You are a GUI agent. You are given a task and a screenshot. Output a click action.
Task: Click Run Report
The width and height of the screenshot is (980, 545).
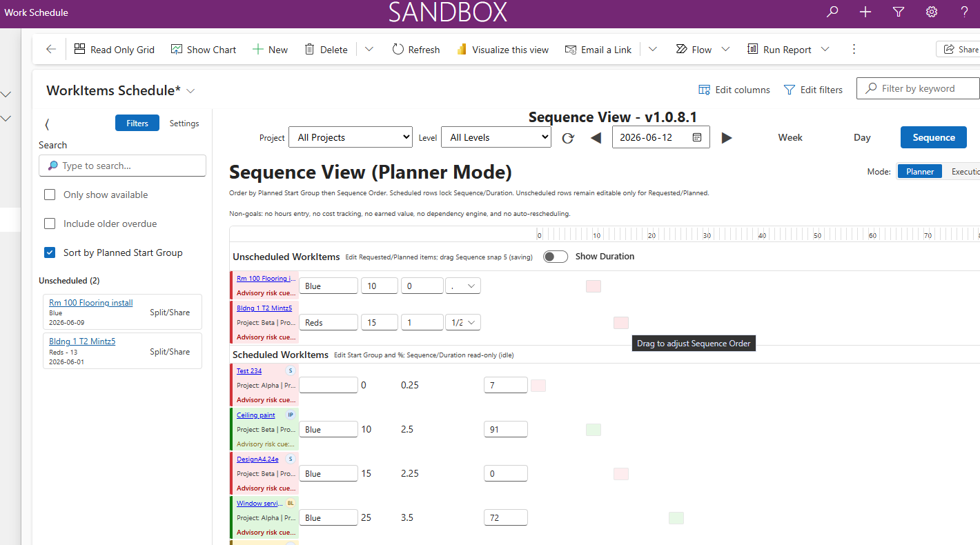coord(779,49)
